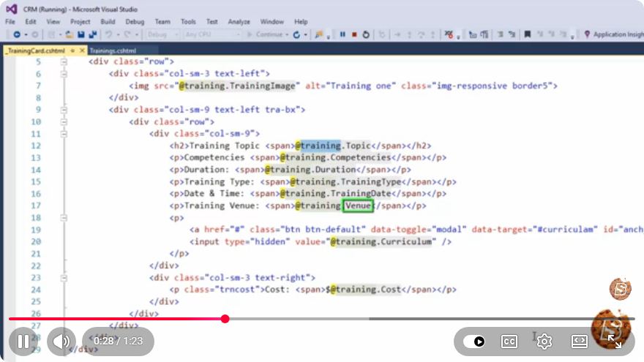Open the Build menu
Screen dimensions: 644x362
click(108, 22)
